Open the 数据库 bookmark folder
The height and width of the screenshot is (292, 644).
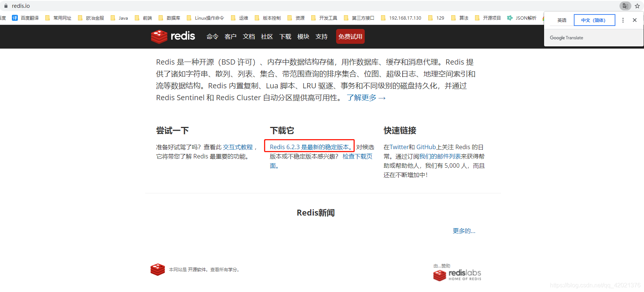point(169,18)
